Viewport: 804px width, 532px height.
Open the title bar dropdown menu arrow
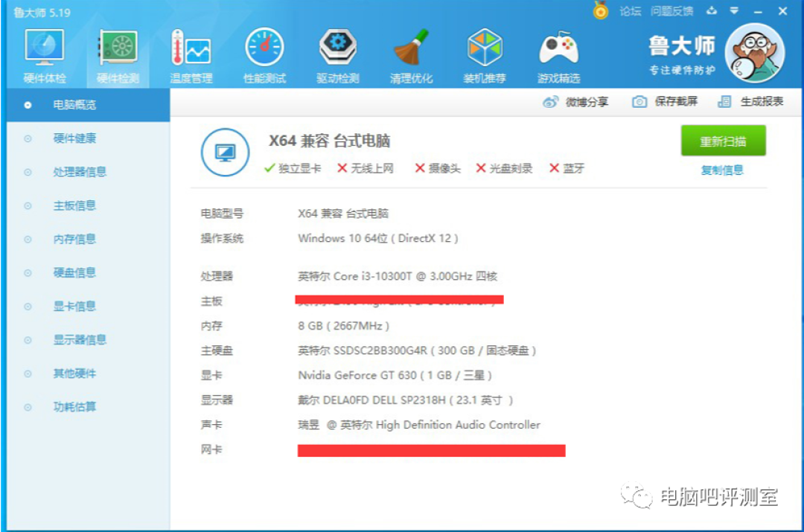[x=734, y=10]
